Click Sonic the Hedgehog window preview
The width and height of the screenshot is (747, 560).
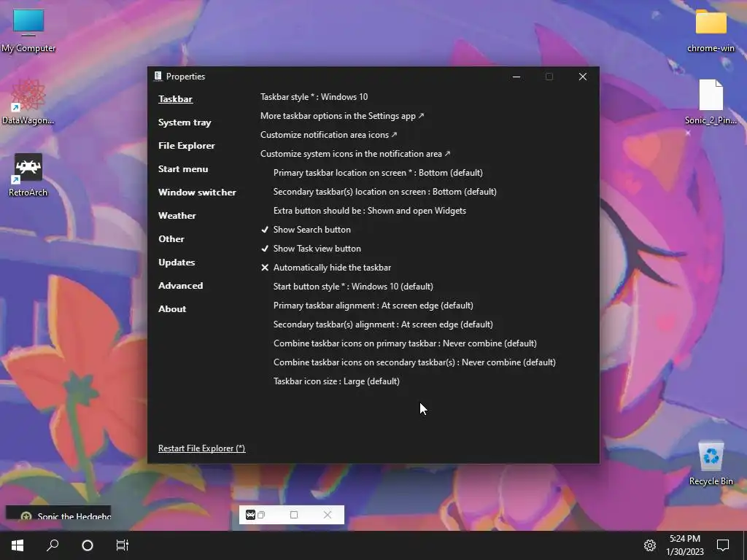(58, 513)
